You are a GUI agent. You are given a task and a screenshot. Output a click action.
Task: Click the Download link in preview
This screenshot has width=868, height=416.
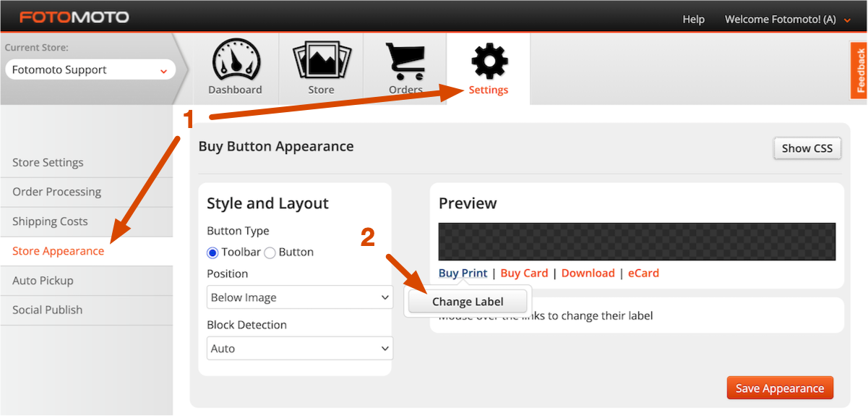[x=588, y=273]
